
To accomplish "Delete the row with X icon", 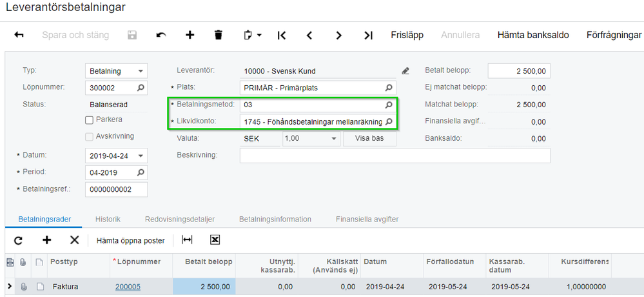I will point(74,240).
